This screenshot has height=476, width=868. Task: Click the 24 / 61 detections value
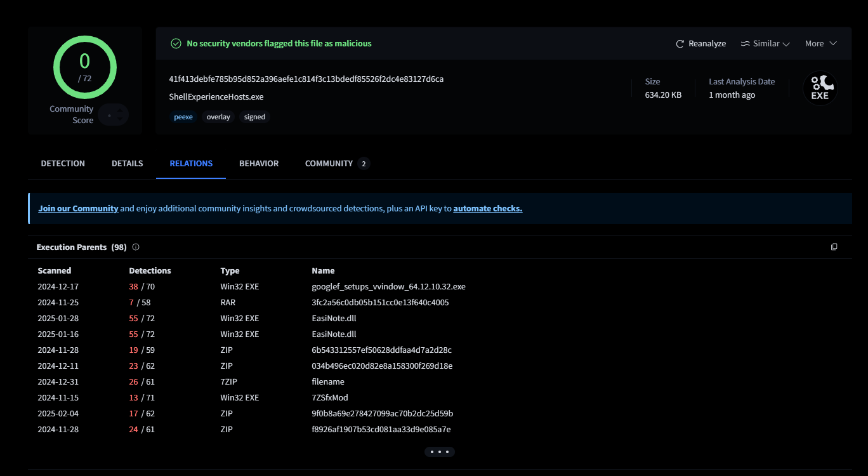point(141,430)
